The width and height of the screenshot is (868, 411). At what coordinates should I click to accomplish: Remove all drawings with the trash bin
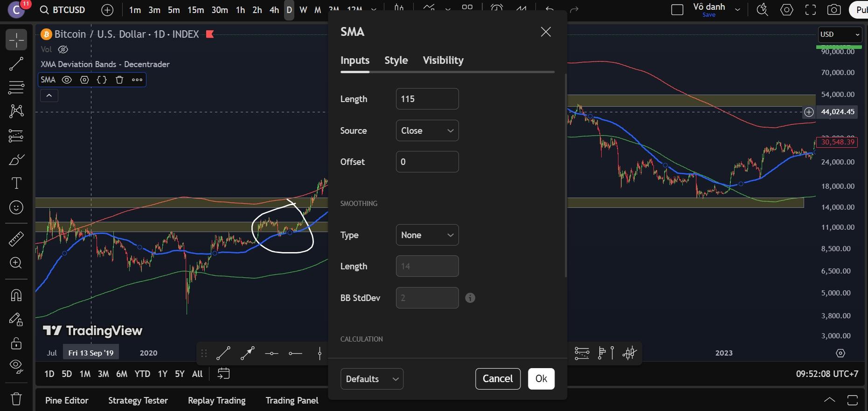[16, 399]
